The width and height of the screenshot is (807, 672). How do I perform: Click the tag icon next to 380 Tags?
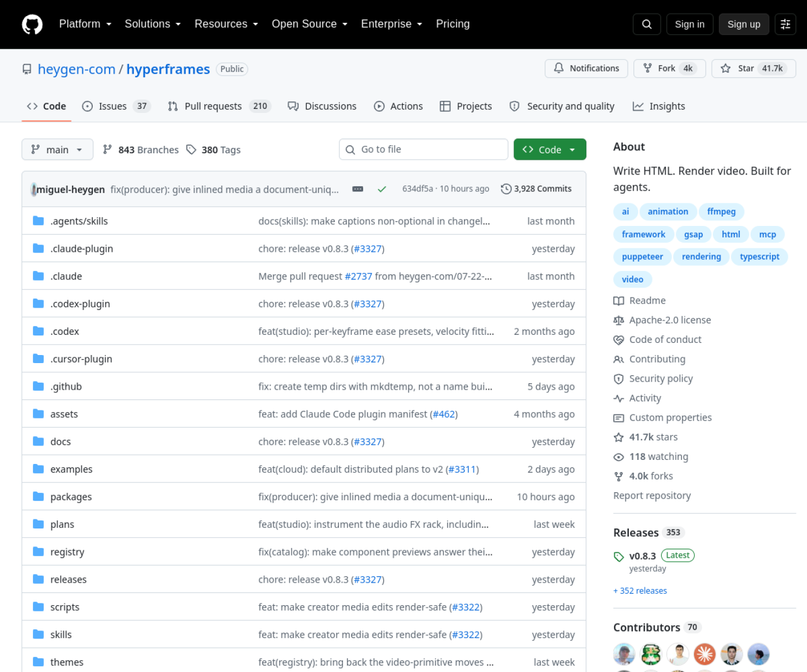[191, 149]
